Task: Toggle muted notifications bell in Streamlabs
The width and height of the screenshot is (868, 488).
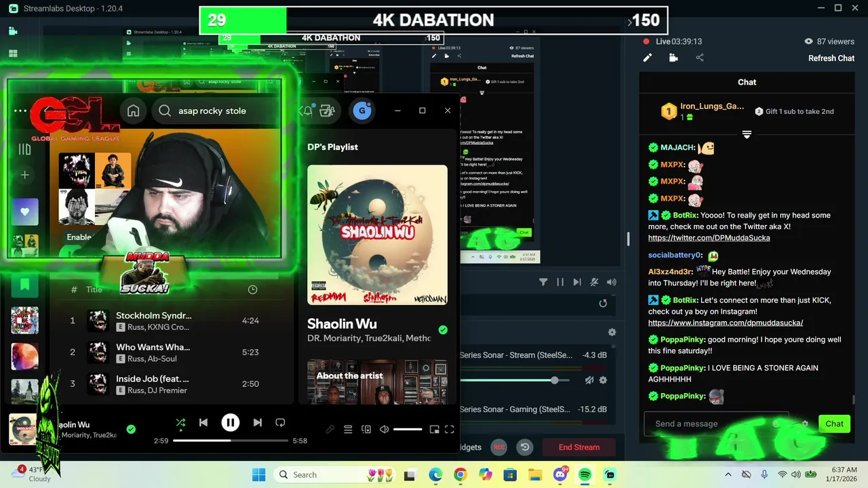Action: (594, 282)
